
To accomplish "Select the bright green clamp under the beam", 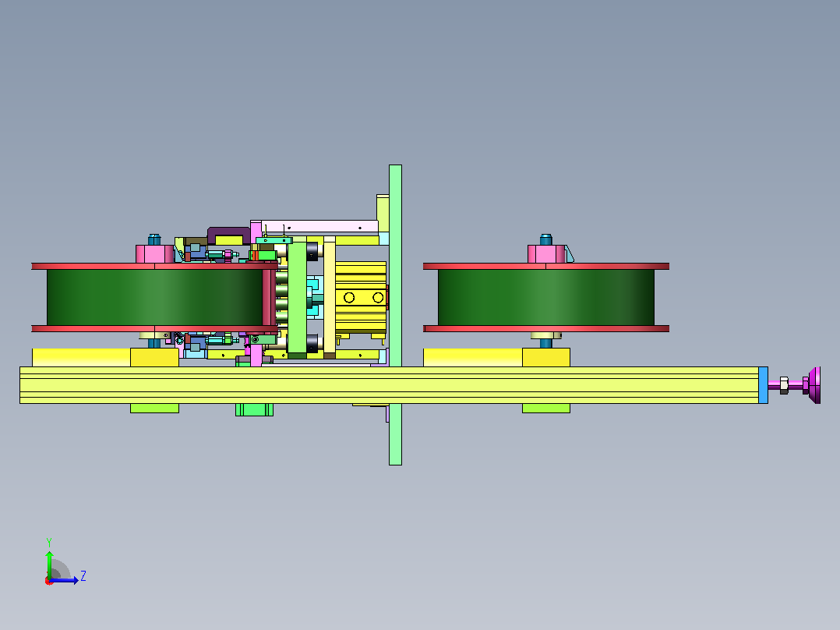I will pos(255,409).
